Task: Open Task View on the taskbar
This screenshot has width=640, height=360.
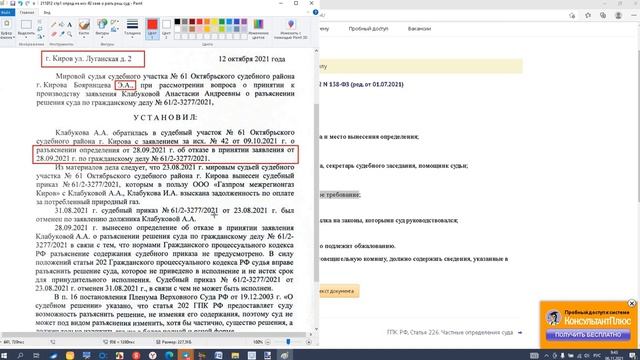Action: (36, 356)
